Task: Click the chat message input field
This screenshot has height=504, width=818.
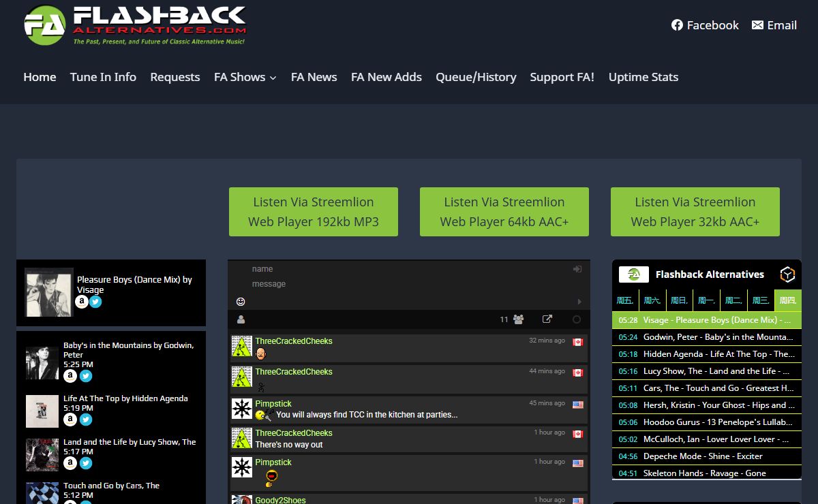Action: (x=409, y=284)
